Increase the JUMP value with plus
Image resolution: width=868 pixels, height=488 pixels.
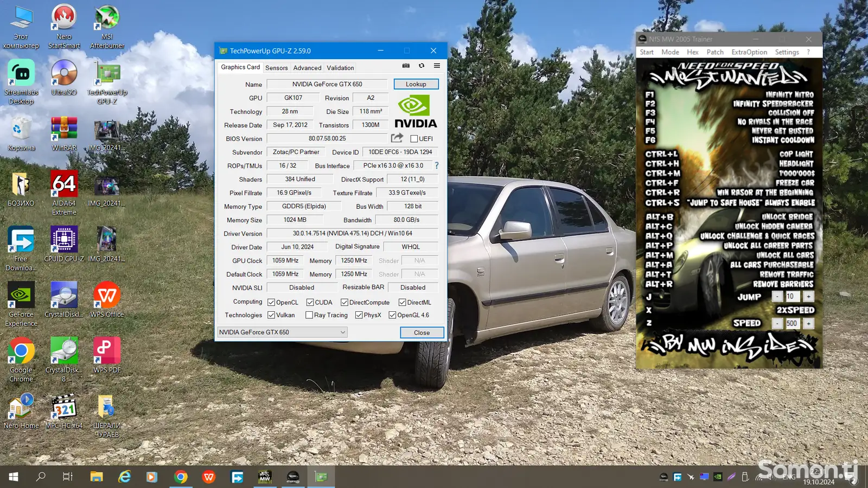[808, 297]
